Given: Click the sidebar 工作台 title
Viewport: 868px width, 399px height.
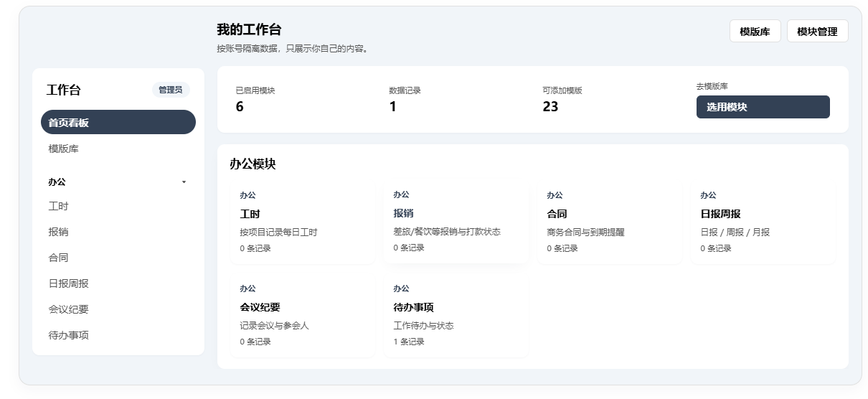Looking at the screenshot, I should point(64,90).
